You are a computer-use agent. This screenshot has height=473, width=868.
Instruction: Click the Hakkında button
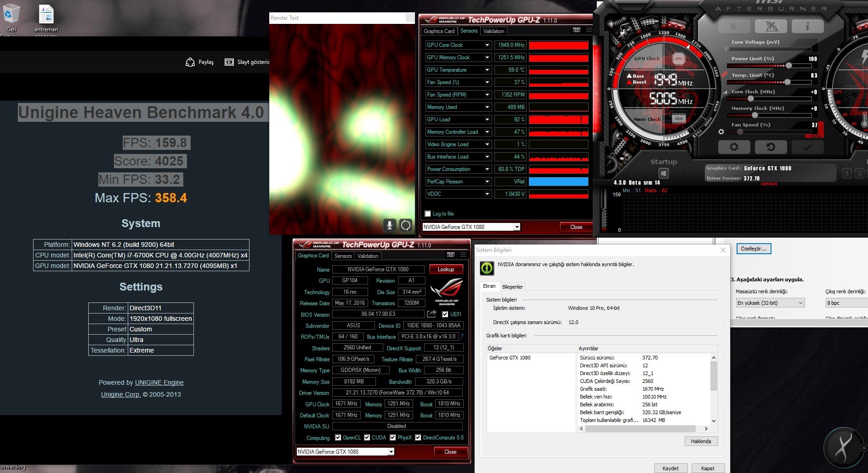tap(701, 441)
